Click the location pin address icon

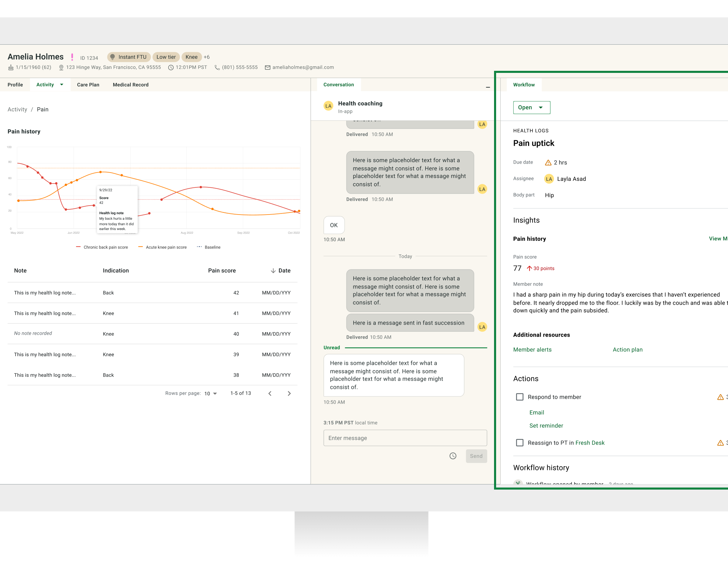click(x=61, y=67)
